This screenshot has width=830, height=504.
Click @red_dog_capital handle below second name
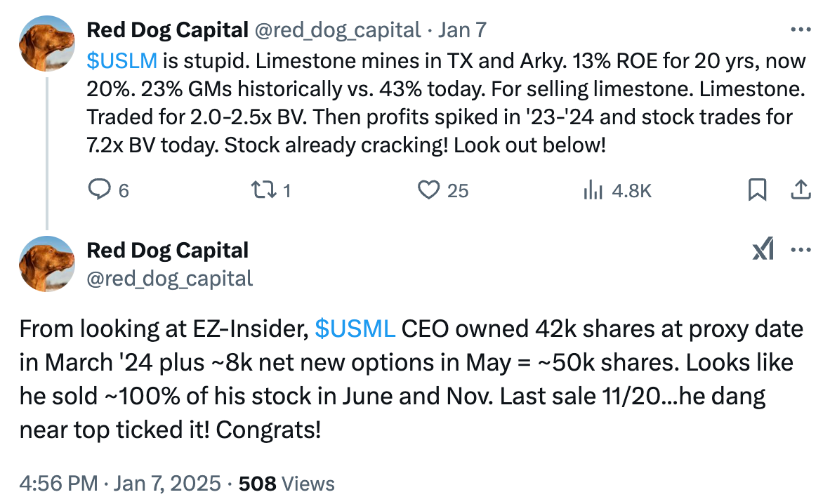(x=170, y=279)
